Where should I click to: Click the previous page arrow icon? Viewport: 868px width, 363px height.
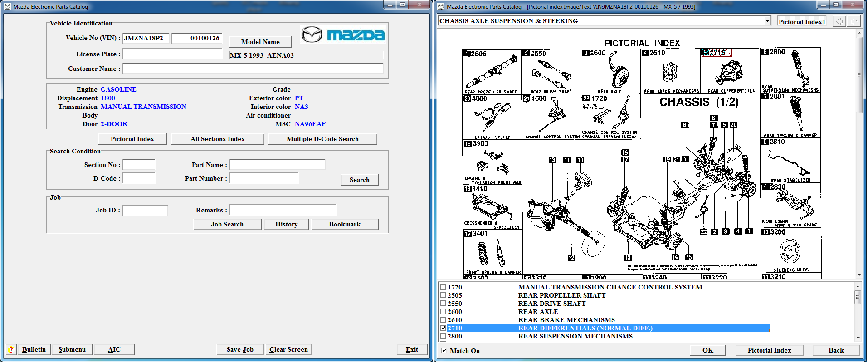pyautogui.click(x=839, y=21)
